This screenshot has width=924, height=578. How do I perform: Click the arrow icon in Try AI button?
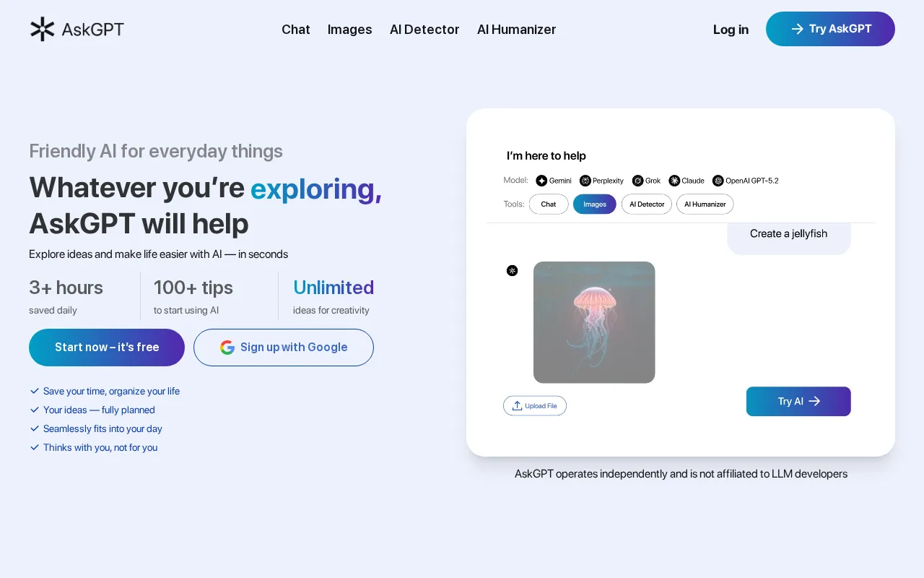[814, 401]
